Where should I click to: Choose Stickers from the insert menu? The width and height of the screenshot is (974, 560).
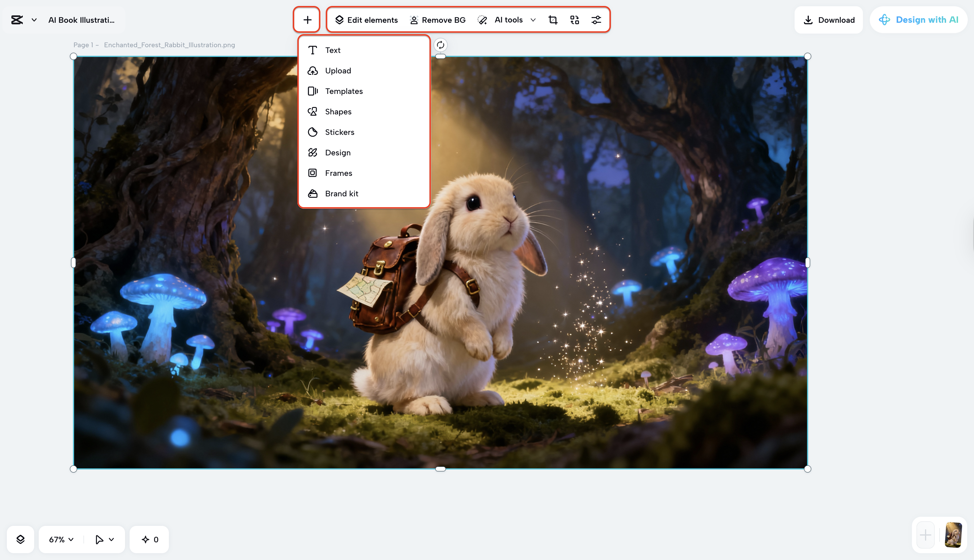[x=339, y=132]
